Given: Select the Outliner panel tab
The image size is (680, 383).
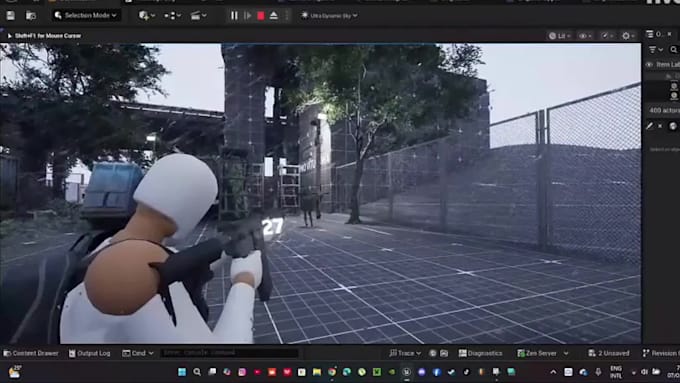Looking at the screenshot, I should tap(654, 34).
